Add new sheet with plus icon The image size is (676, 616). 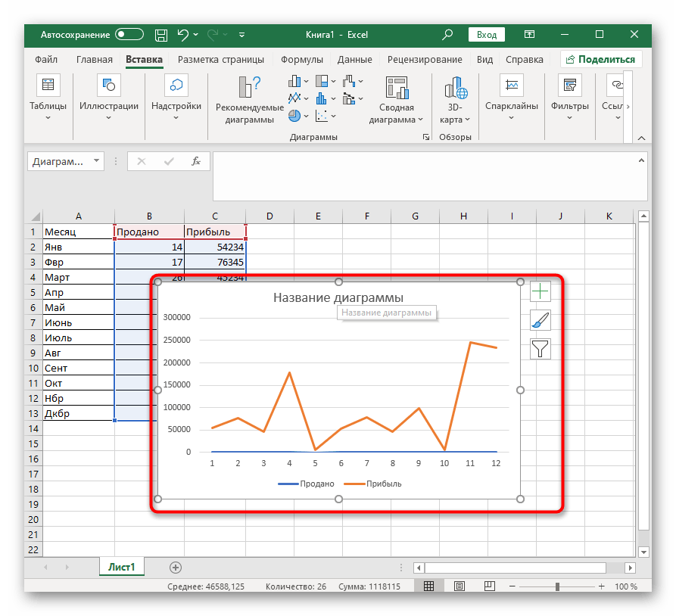pyautogui.click(x=176, y=567)
